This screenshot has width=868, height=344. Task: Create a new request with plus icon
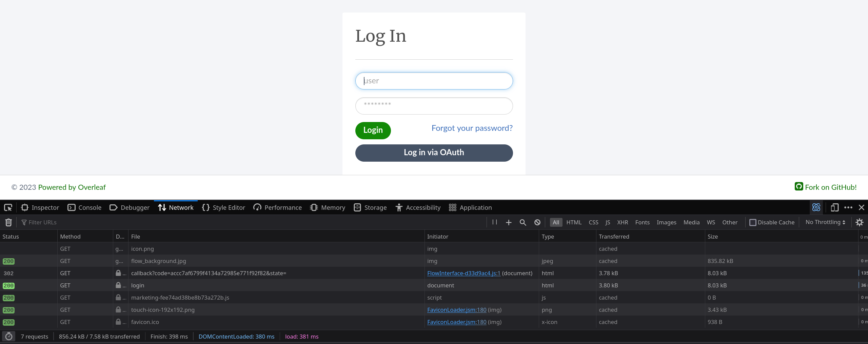tap(509, 222)
